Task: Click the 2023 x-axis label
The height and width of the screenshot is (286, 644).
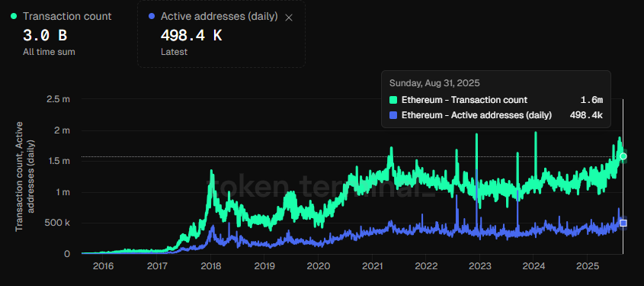Action: (x=479, y=266)
